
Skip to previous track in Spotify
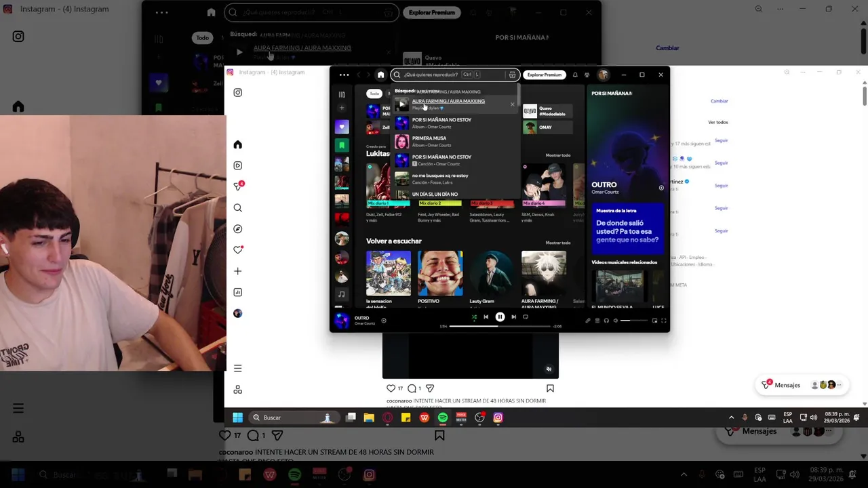pyautogui.click(x=486, y=317)
